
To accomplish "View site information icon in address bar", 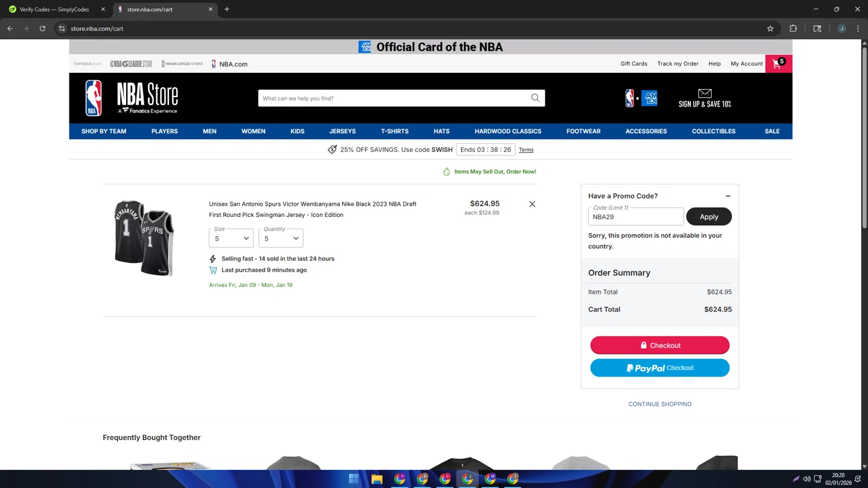I will pos(62,28).
